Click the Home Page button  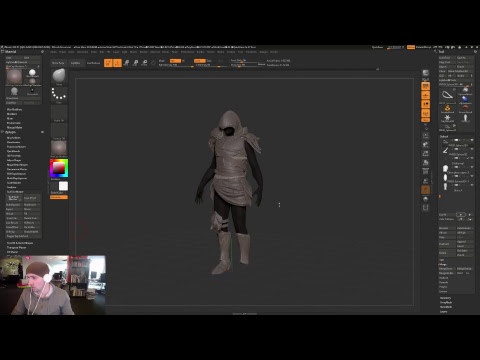(58, 63)
